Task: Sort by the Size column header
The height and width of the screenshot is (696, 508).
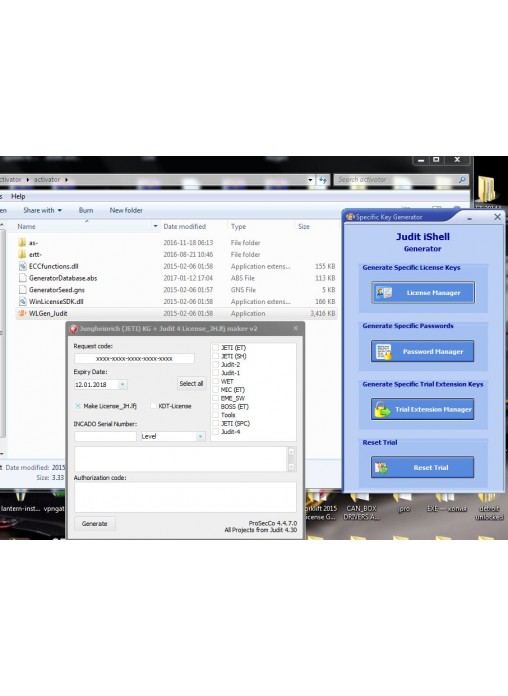Action: coord(304,226)
